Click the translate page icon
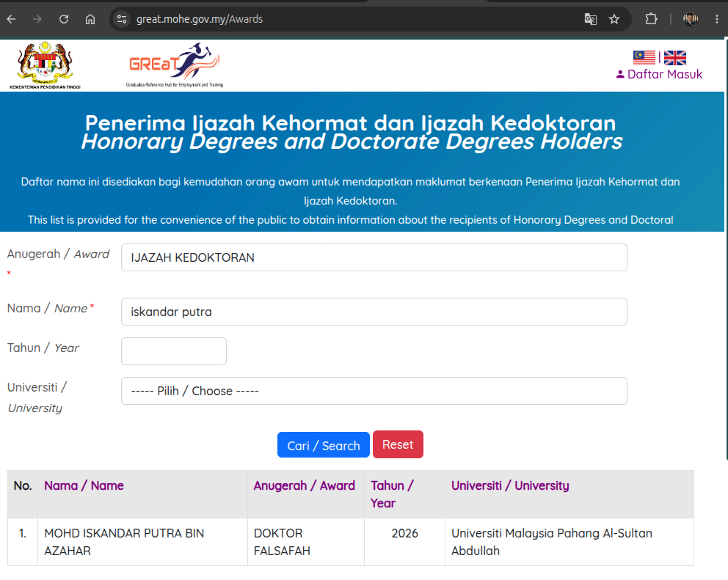This screenshot has width=728, height=580. click(x=591, y=19)
